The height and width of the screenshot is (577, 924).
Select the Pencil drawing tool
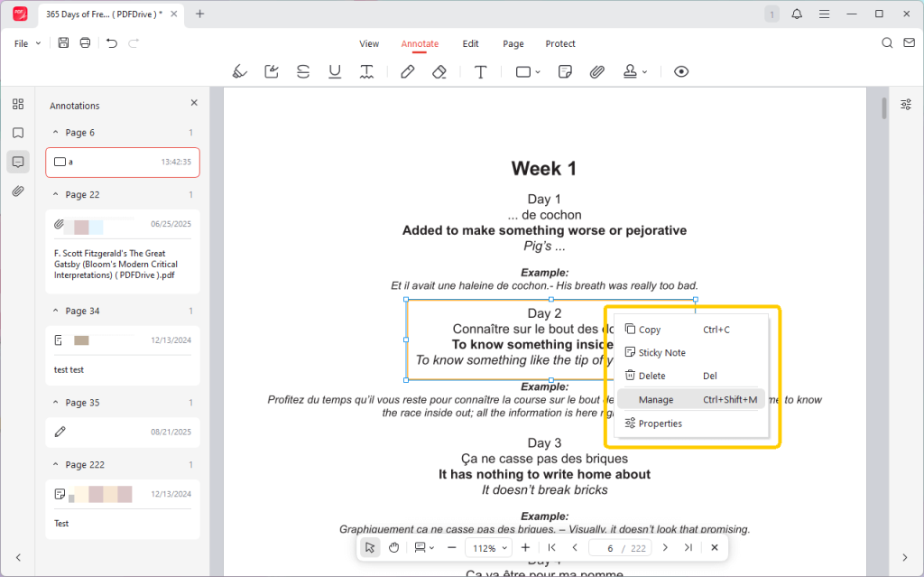click(x=408, y=71)
